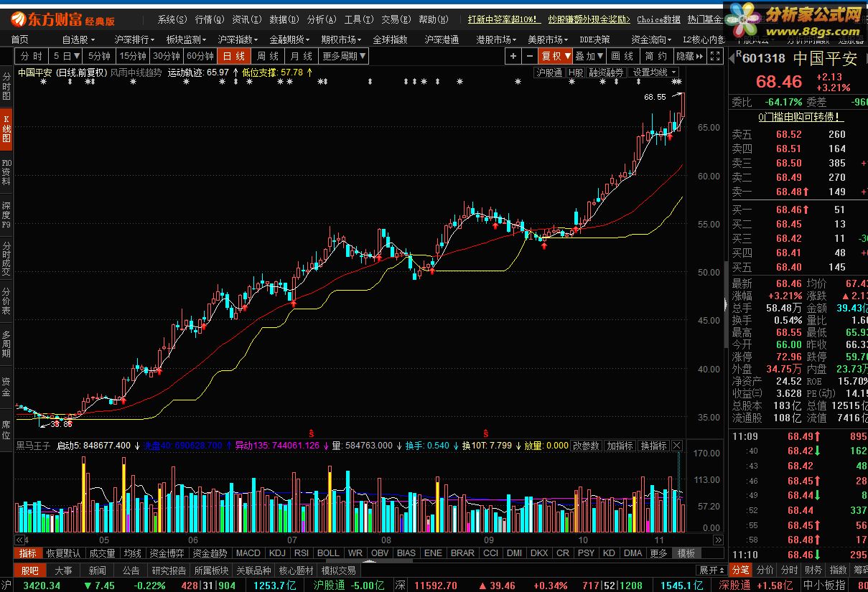The image size is (868, 592).
Task: Open 更多周期 dropdown
Action: tap(344, 56)
